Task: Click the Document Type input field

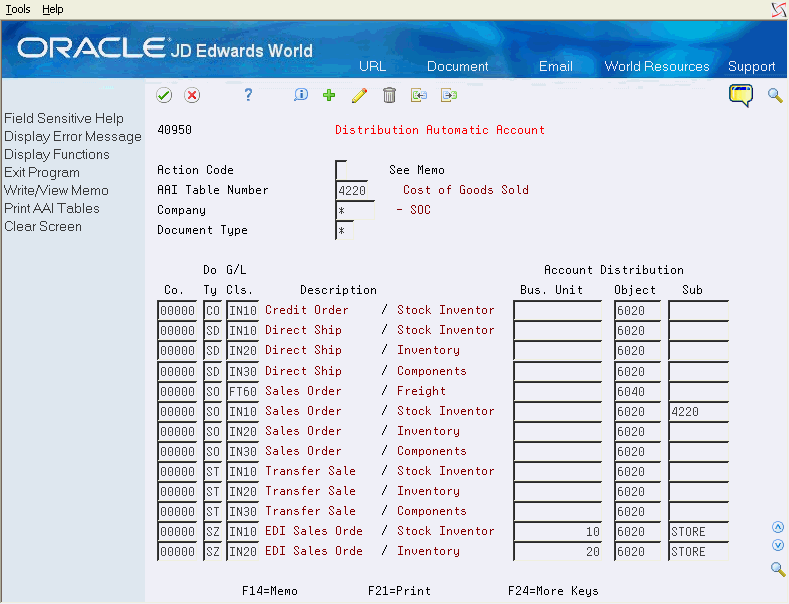Action: [x=345, y=231]
